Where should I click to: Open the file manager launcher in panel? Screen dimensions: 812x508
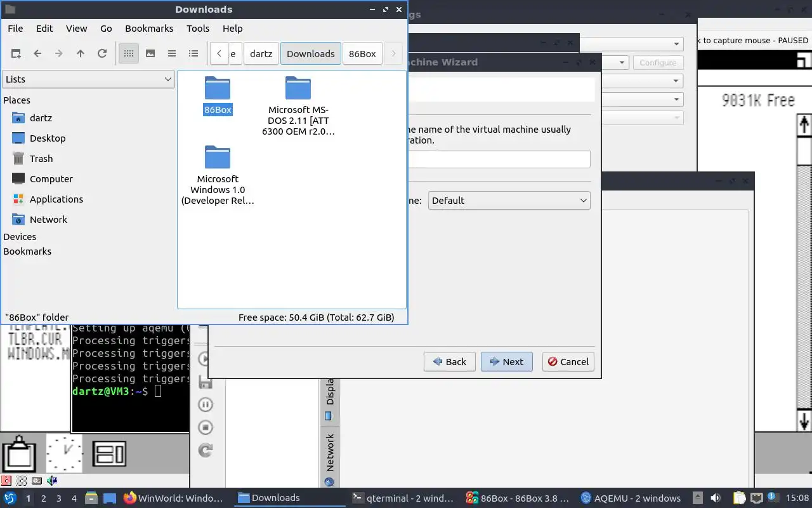[x=91, y=498]
